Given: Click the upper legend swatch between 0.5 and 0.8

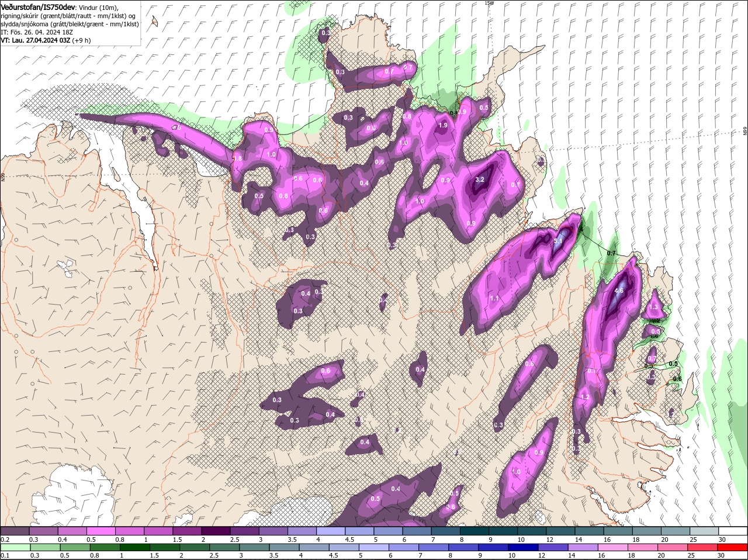Looking at the screenshot, I should (101, 531).
